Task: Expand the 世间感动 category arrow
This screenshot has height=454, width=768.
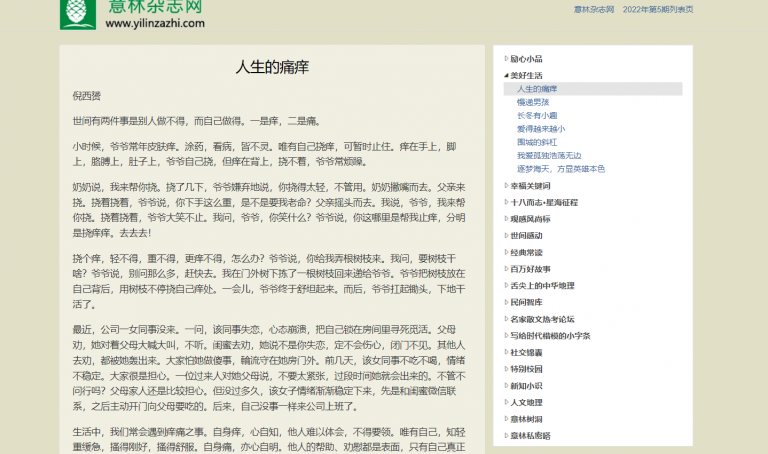Action: [x=506, y=236]
